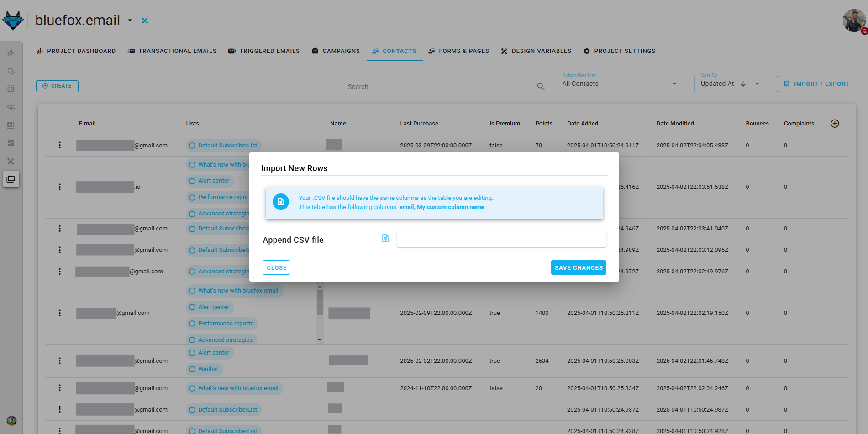The height and width of the screenshot is (434, 868).
Task: Close the Import New Rows dialog
Action: point(276,267)
